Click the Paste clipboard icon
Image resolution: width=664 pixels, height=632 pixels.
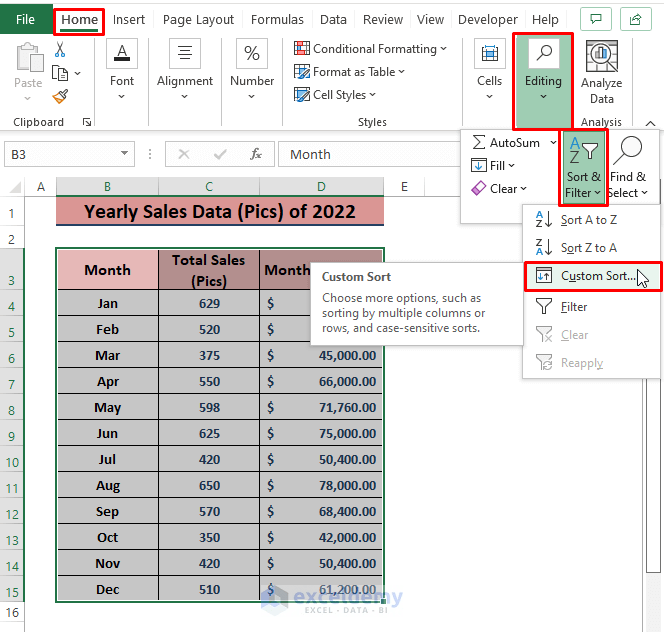tap(28, 57)
